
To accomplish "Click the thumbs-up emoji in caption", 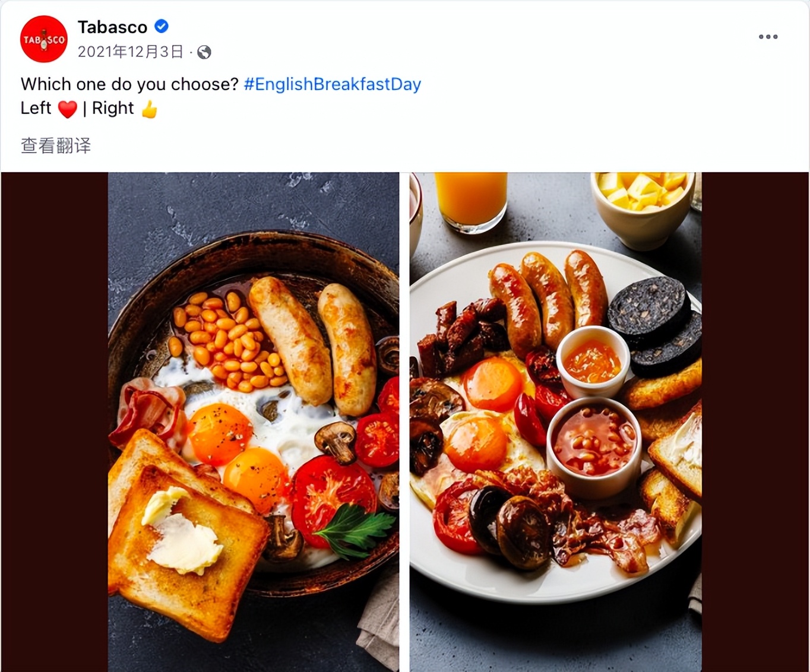I will click(x=150, y=109).
